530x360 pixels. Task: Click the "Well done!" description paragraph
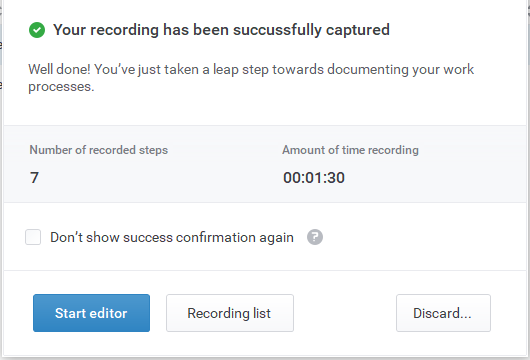coord(251,78)
